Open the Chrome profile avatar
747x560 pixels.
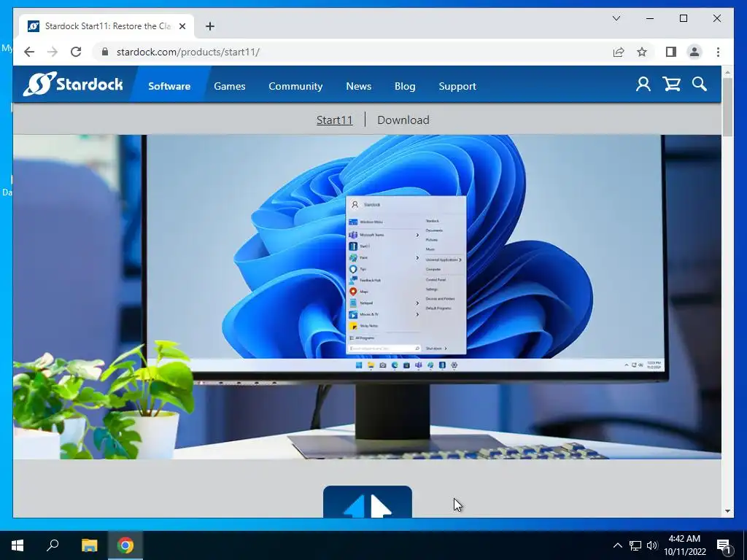click(x=694, y=52)
